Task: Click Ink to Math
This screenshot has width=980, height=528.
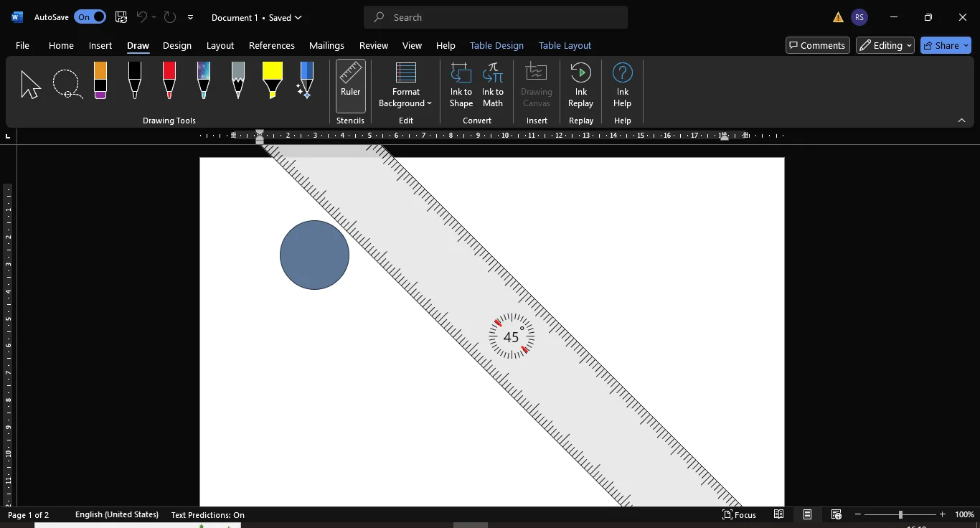Action: click(493, 86)
